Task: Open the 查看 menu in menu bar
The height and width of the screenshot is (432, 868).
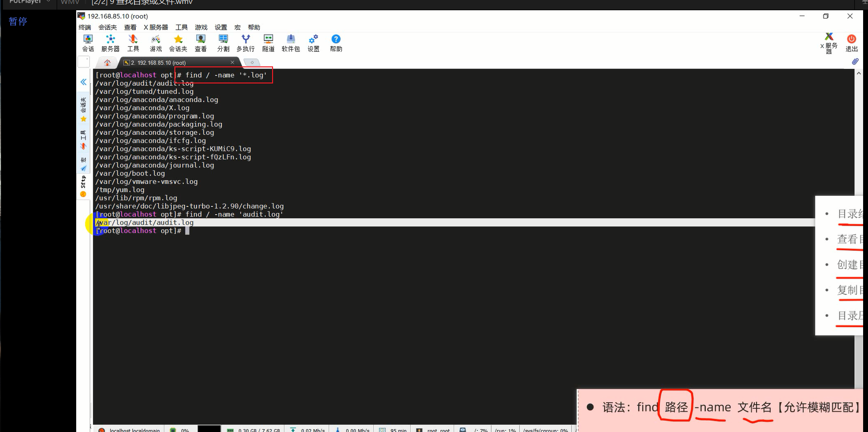Action: click(x=130, y=27)
